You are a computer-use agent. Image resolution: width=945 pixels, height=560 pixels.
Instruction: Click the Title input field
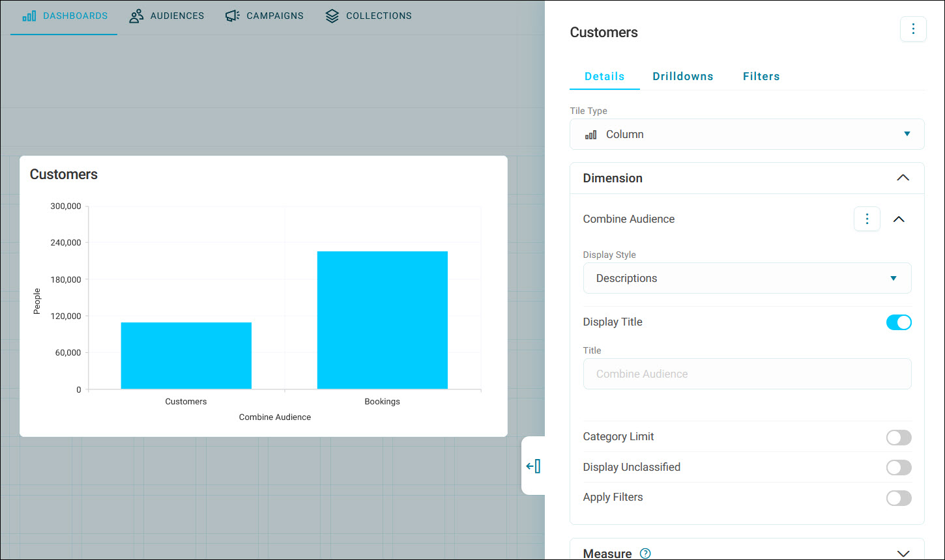747,374
